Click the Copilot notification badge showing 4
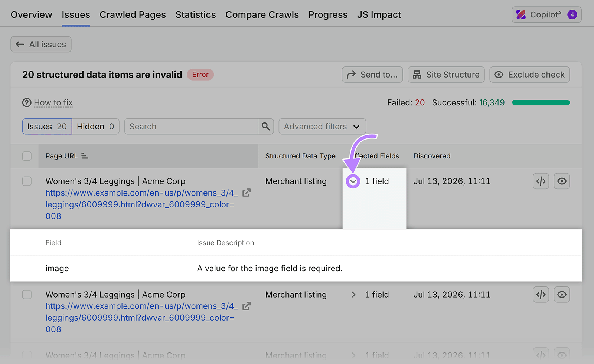Viewport: 594px width, 364px height. [x=572, y=14]
